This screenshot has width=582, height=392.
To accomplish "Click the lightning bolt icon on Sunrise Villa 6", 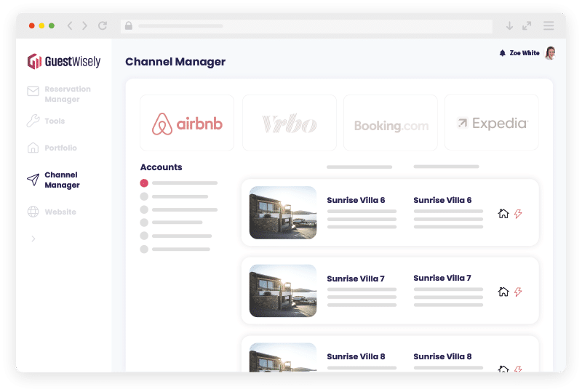I will (518, 214).
